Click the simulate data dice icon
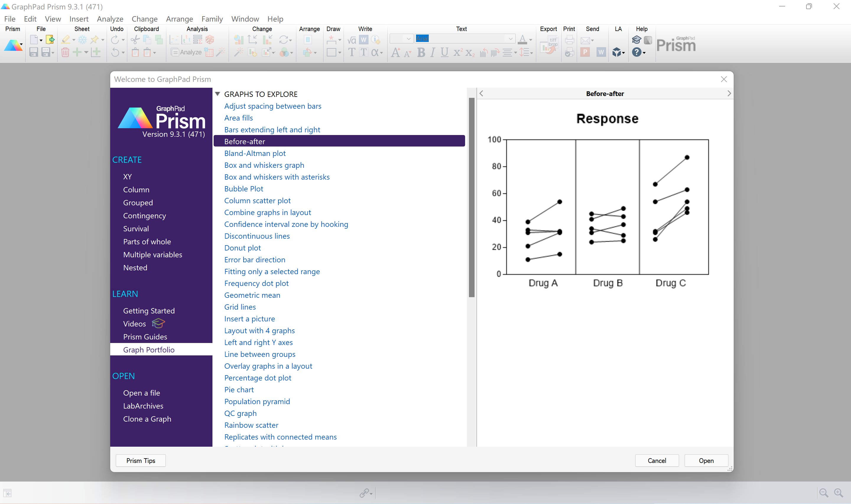This screenshot has height=504, width=851. click(210, 40)
